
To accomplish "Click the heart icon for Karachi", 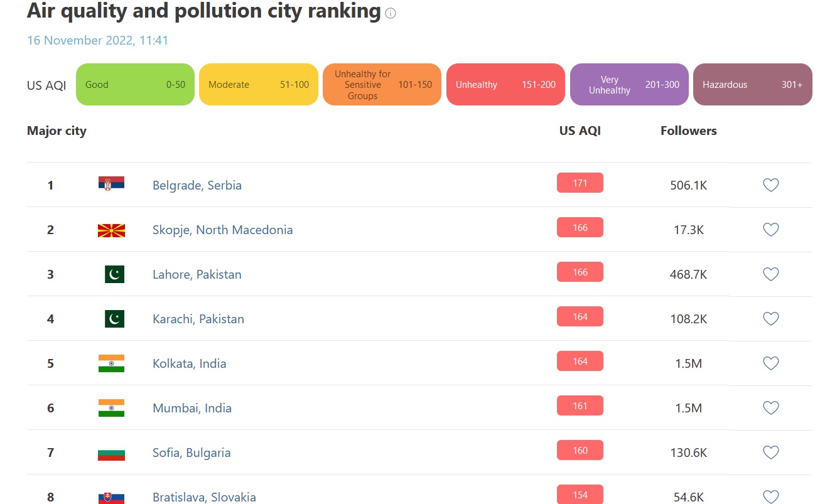I will [770, 319].
